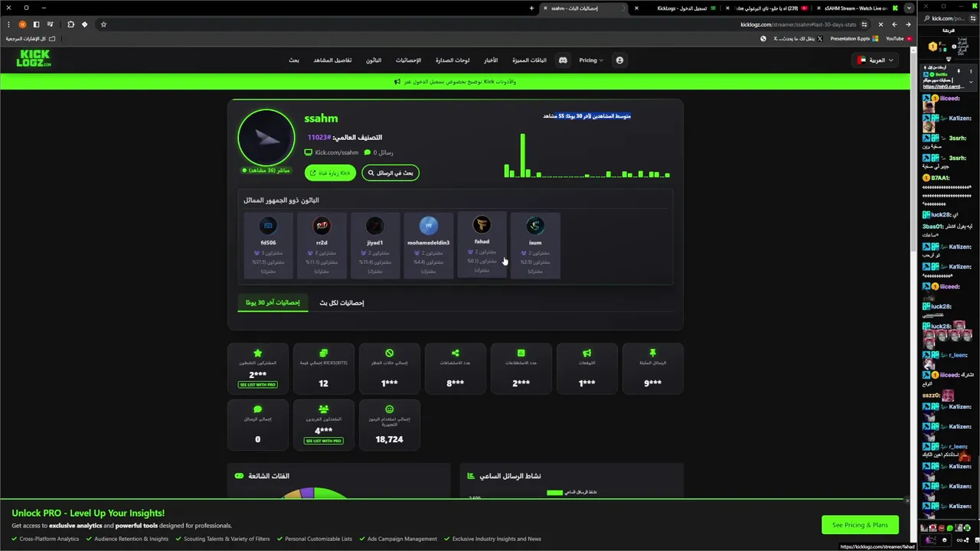Click the 18,724 emote usage value
The width and height of the screenshot is (980, 551).
click(x=389, y=439)
